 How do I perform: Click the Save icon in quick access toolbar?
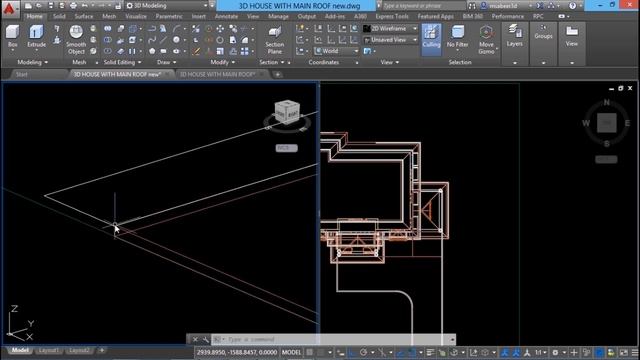tap(51, 6)
